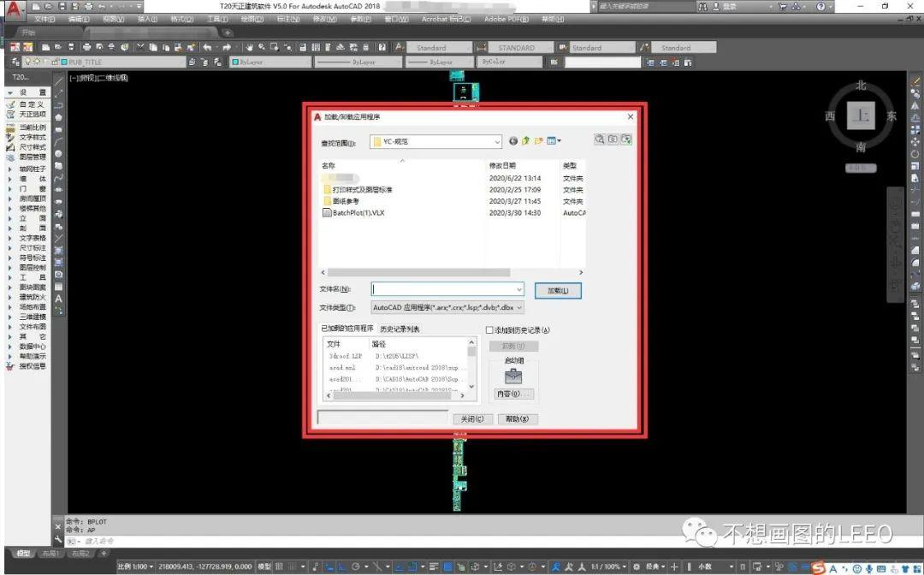Screen dimensions: 924x575
Task: Close the 加载/卸载应用程序 dialog
Action: (631, 116)
